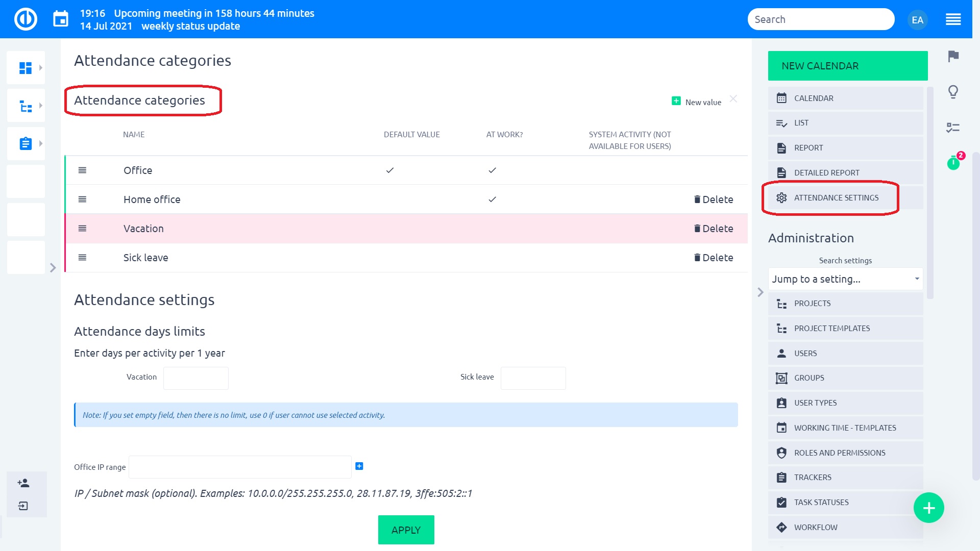Toggle Default value check for Office

point(390,170)
